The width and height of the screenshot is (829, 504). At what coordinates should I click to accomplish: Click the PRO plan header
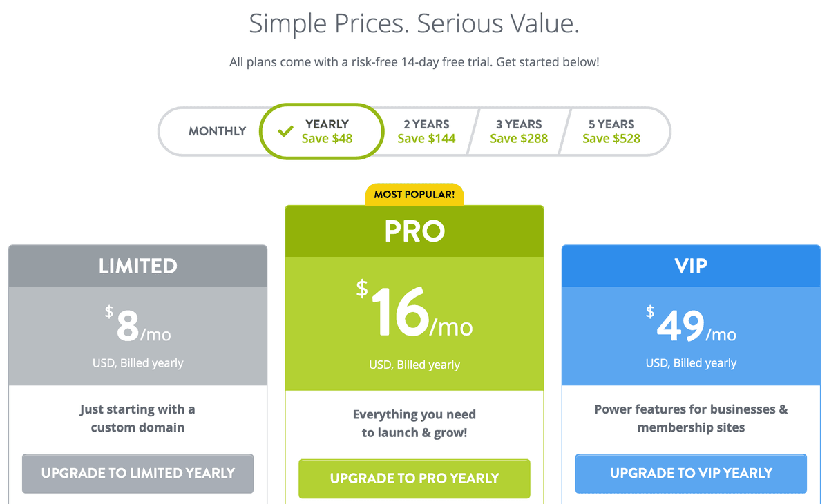click(x=414, y=232)
